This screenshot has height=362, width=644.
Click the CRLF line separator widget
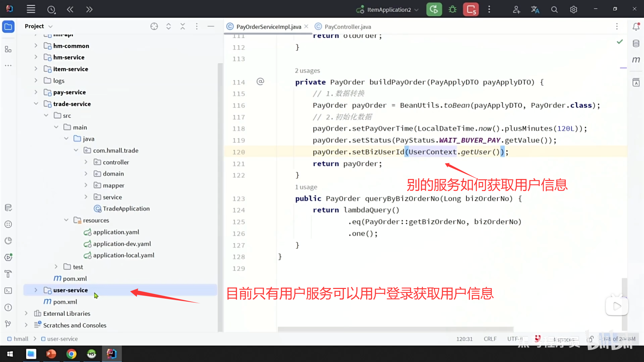(490, 339)
